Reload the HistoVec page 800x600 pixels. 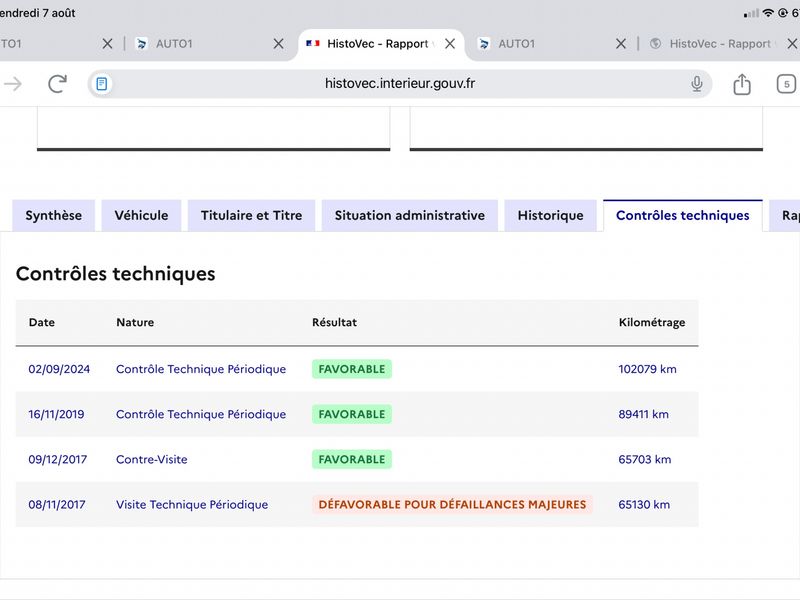(x=57, y=84)
